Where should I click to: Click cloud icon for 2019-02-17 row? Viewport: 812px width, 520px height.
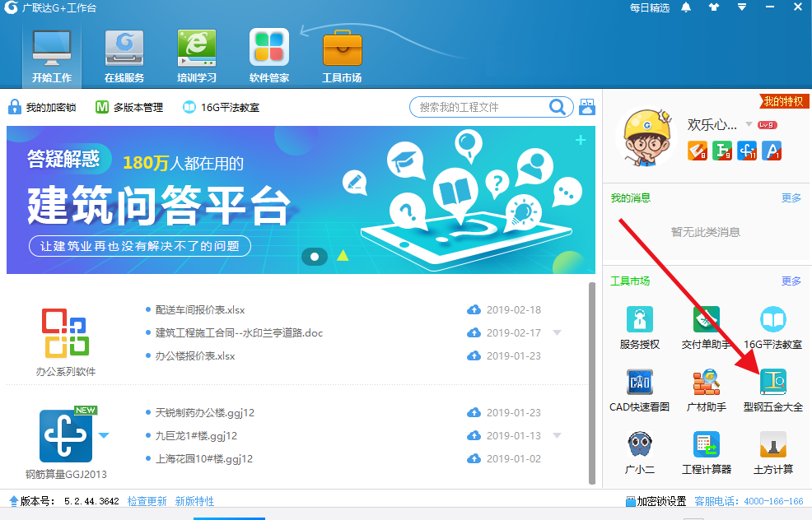point(474,332)
